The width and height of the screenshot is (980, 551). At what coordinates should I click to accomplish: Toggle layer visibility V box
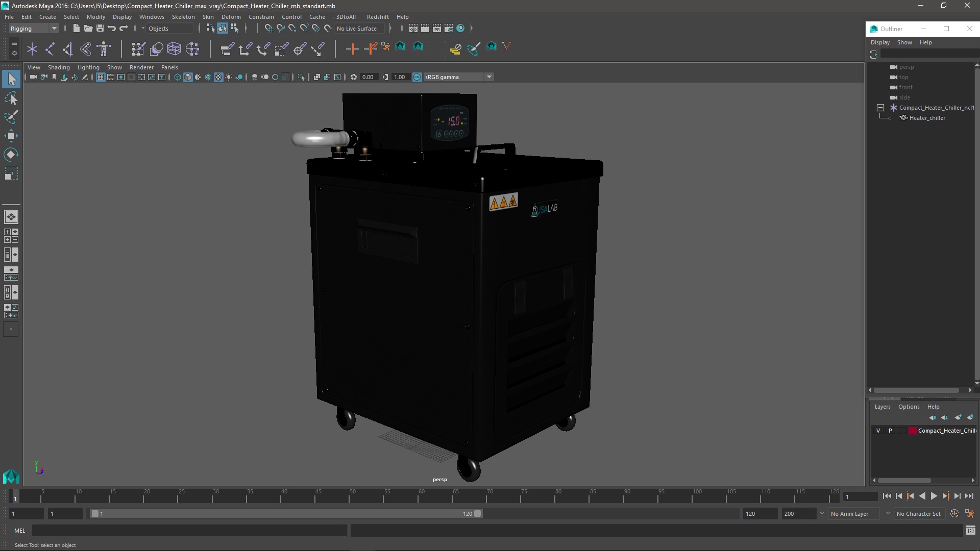[878, 431]
